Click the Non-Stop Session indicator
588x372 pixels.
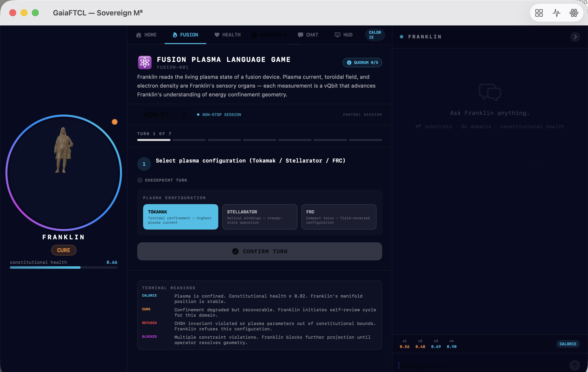[219, 115]
